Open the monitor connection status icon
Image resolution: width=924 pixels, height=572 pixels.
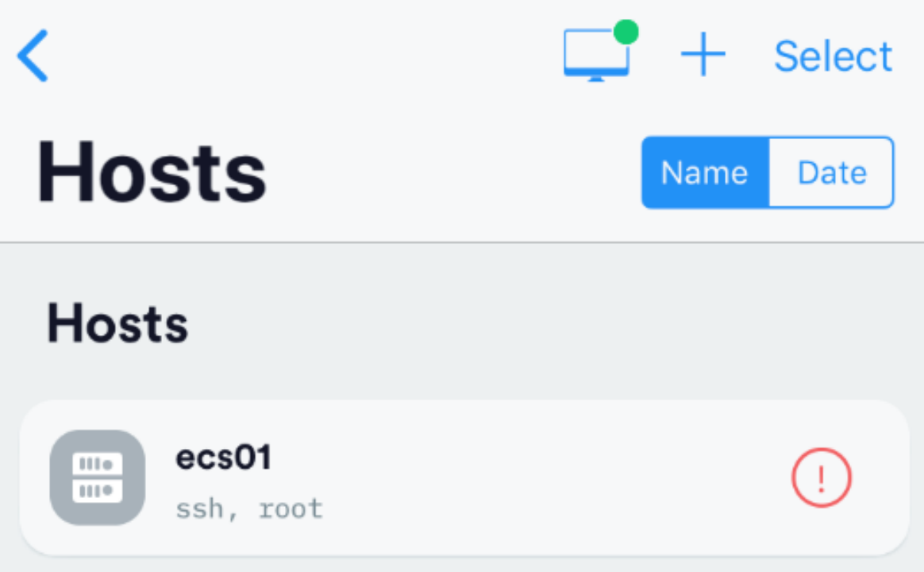point(596,55)
